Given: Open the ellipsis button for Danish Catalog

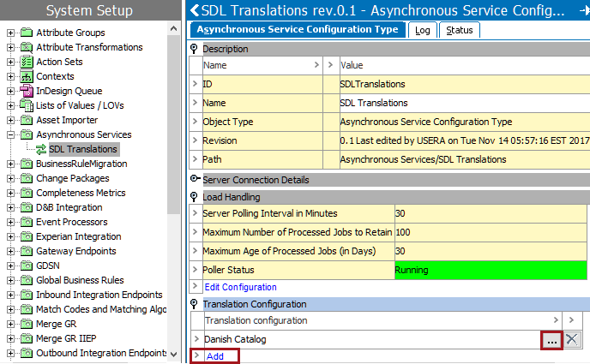Looking at the screenshot, I should point(552,339).
